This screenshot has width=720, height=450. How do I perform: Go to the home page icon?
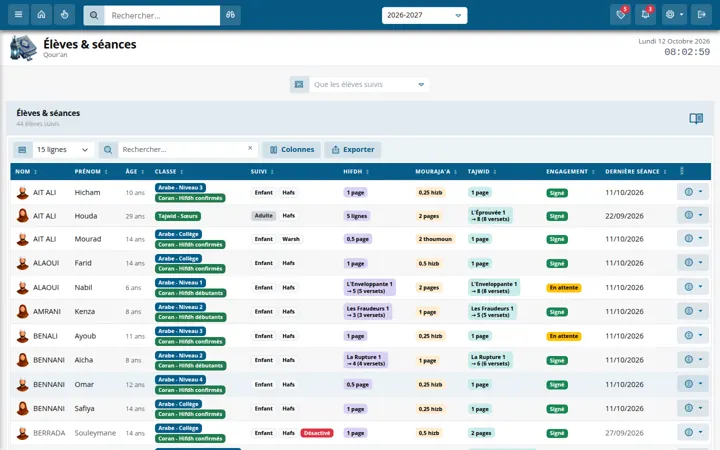(41, 15)
